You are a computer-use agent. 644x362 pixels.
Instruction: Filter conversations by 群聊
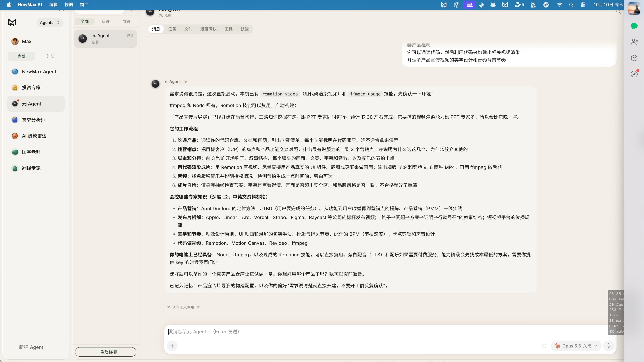tap(127, 21)
